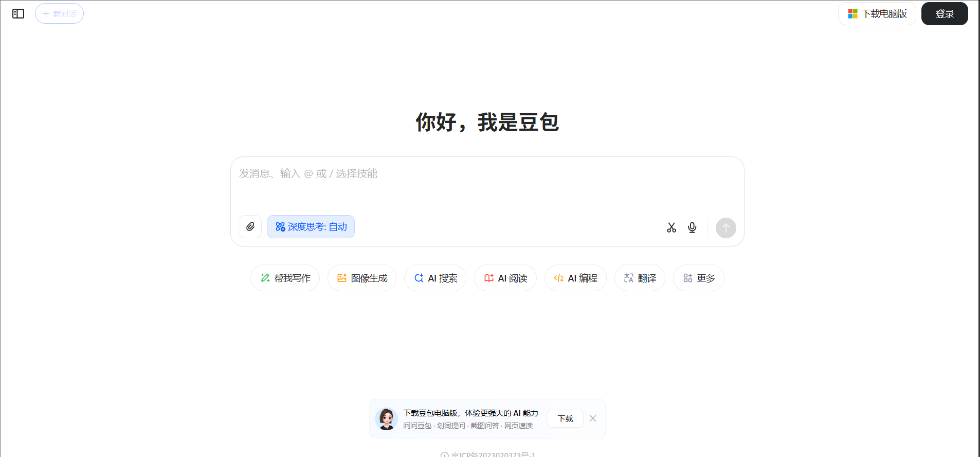Click 下载 in the promo banner
This screenshot has height=457, width=980.
[565, 418]
